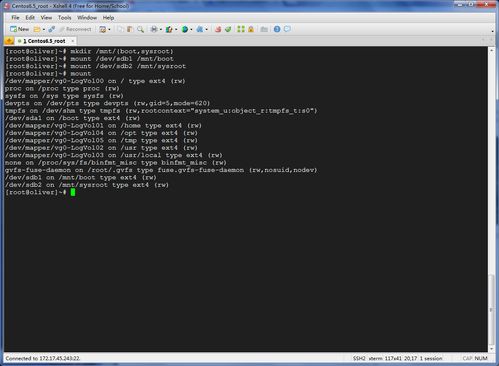Click the Paste clipboard icon
Screen dimensions: 499x366
click(130, 29)
